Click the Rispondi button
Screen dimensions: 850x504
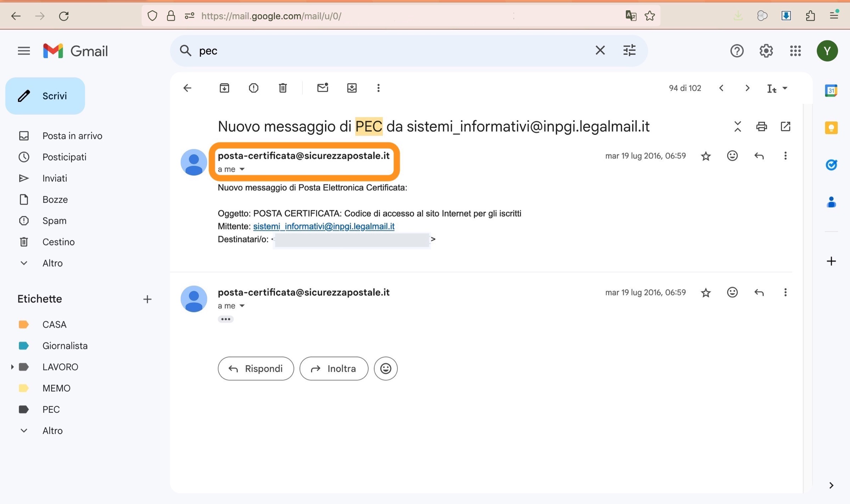tap(256, 368)
